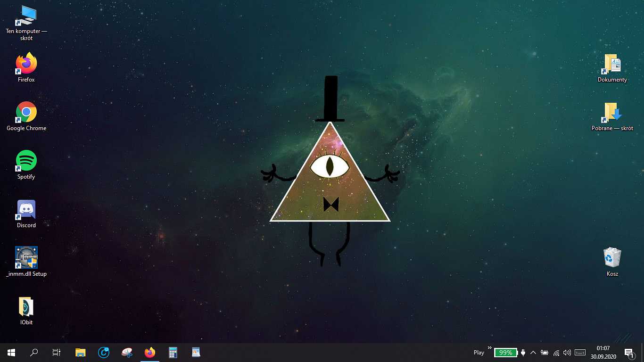Open Snipping Tool from taskbar

[x=127, y=353]
